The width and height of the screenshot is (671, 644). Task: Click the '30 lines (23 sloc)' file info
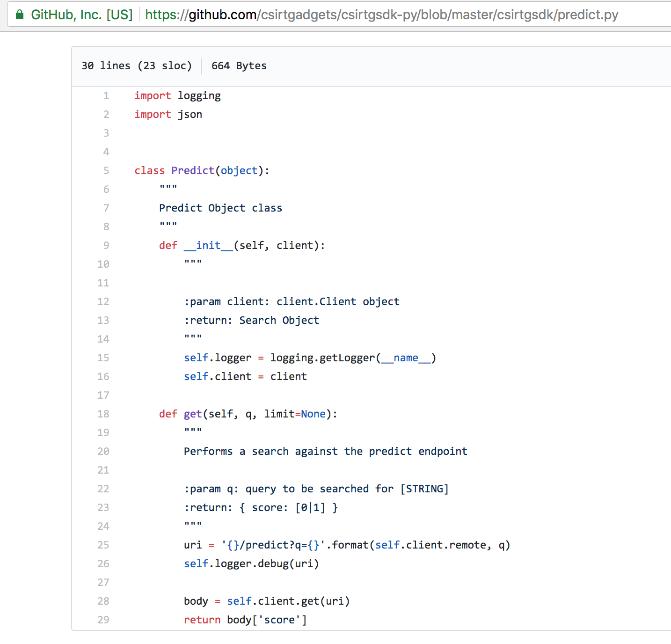(x=137, y=66)
